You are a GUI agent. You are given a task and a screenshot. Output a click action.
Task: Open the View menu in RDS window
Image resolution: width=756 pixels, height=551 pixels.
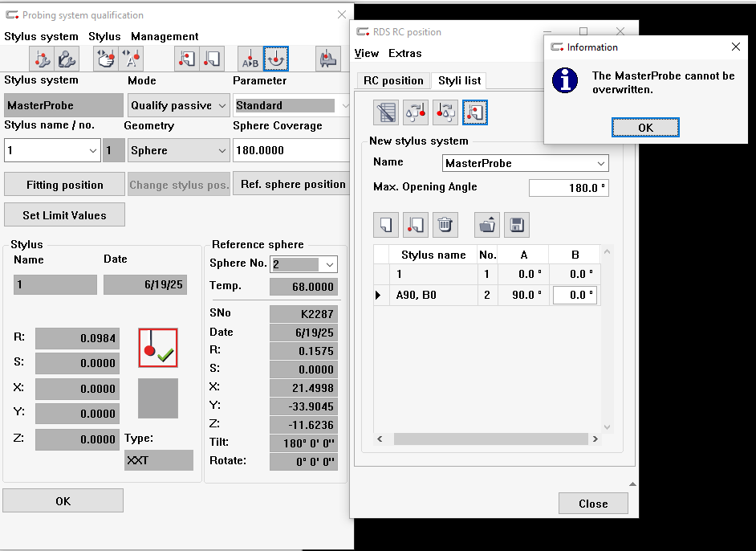tap(367, 54)
